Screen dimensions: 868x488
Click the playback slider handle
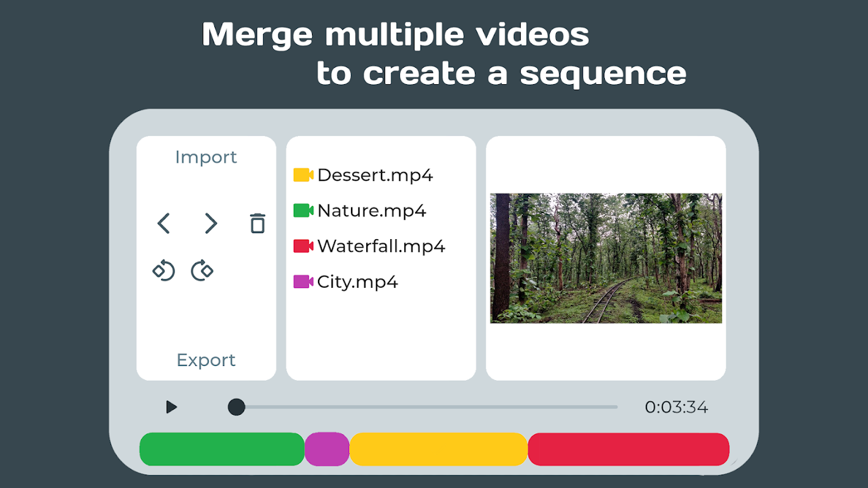click(x=236, y=407)
